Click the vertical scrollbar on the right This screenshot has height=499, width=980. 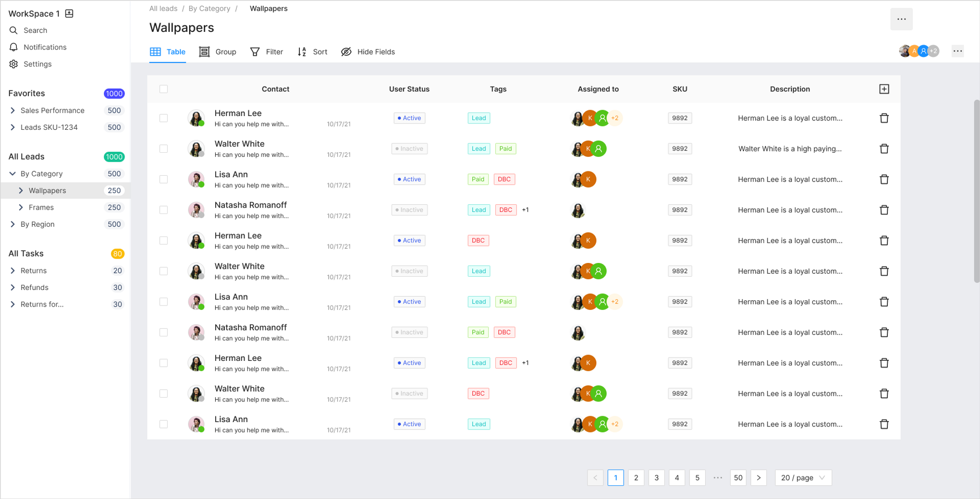tap(977, 191)
